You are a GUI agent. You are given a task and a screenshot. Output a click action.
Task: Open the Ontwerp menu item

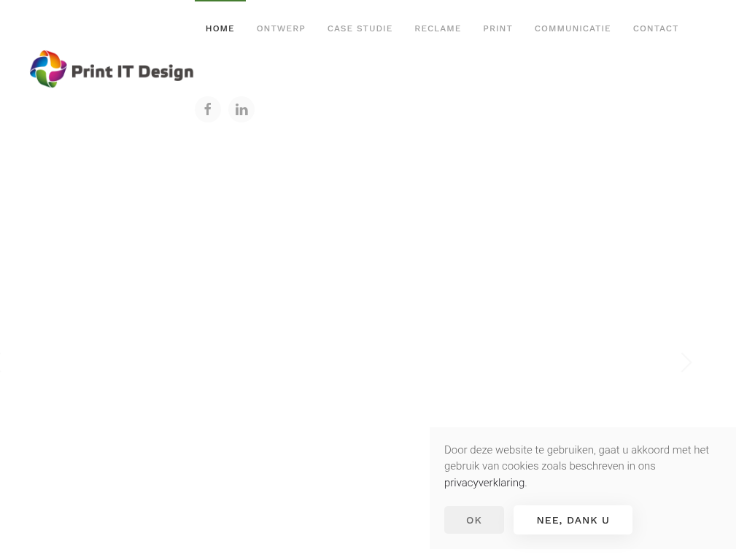281,28
